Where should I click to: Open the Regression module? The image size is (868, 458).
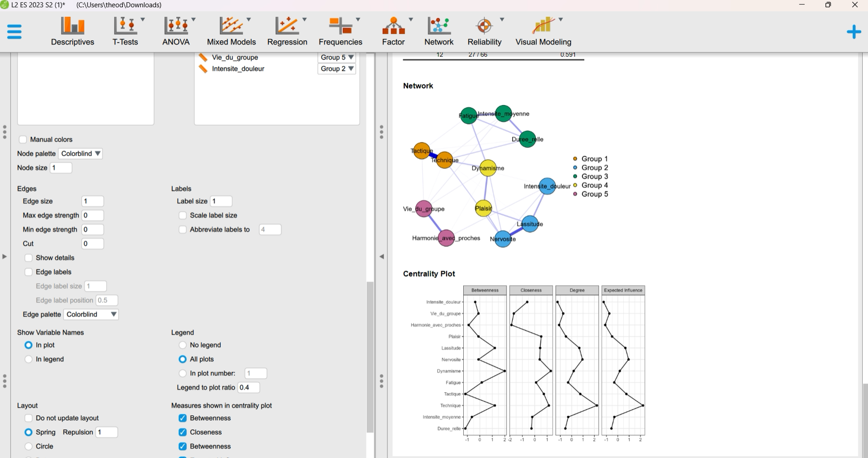pyautogui.click(x=287, y=32)
